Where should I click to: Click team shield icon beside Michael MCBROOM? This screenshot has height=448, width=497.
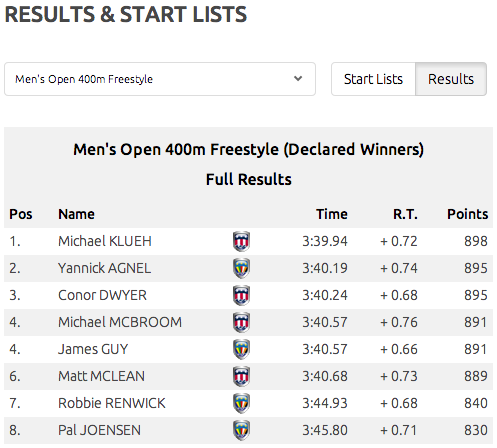(241, 322)
